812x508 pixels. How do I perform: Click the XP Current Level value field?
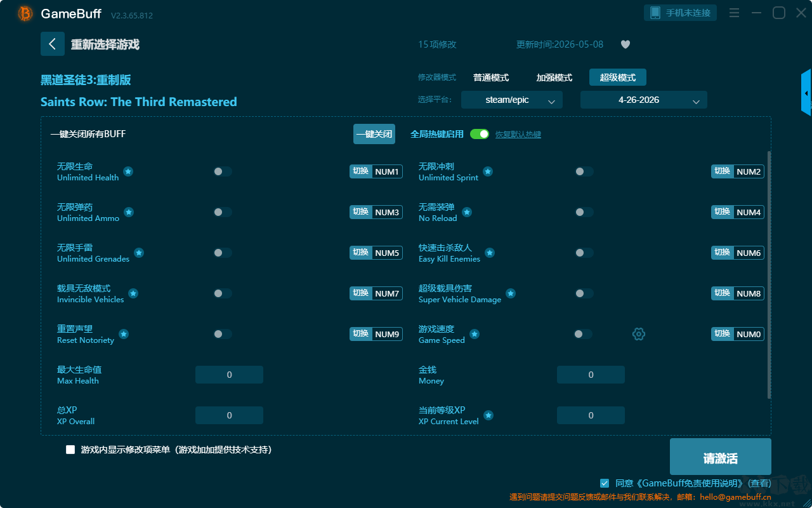(x=591, y=415)
